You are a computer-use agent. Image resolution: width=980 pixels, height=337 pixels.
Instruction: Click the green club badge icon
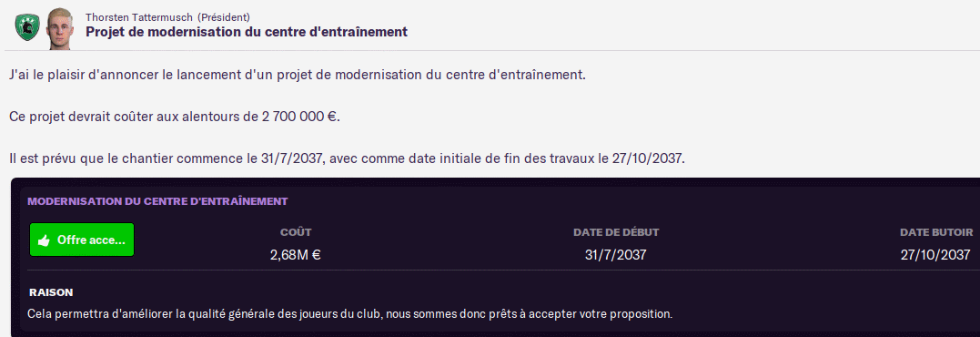click(x=27, y=27)
